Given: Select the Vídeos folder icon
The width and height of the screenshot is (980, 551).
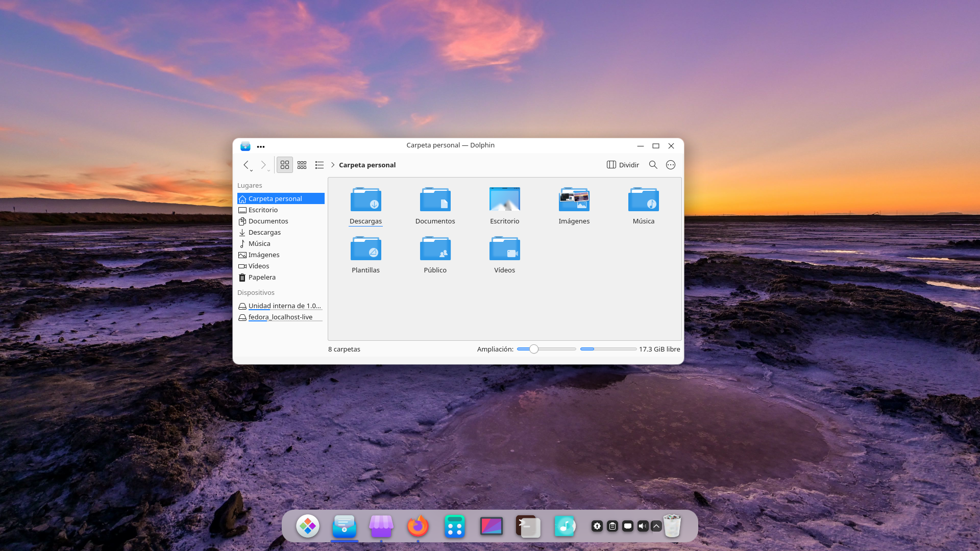Looking at the screenshot, I should click(x=505, y=248).
